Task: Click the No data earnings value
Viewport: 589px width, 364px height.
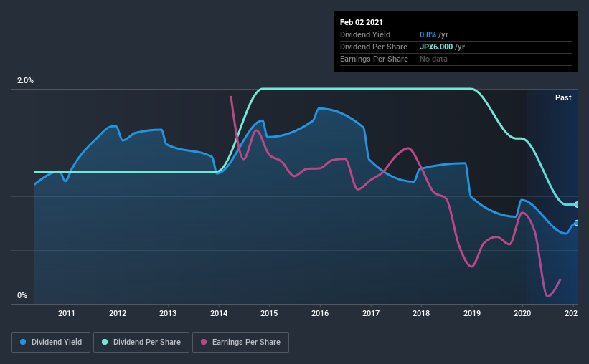Action: point(433,59)
